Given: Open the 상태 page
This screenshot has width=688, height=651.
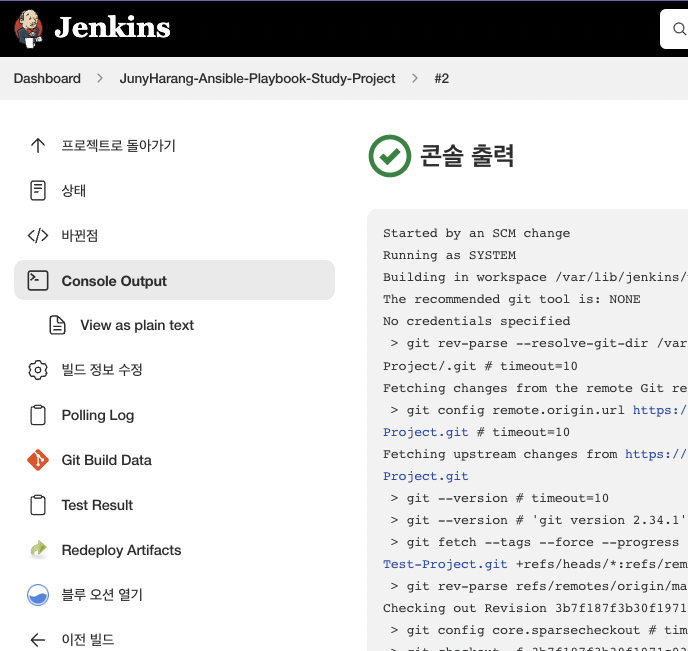Looking at the screenshot, I should (x=74, y=190).
